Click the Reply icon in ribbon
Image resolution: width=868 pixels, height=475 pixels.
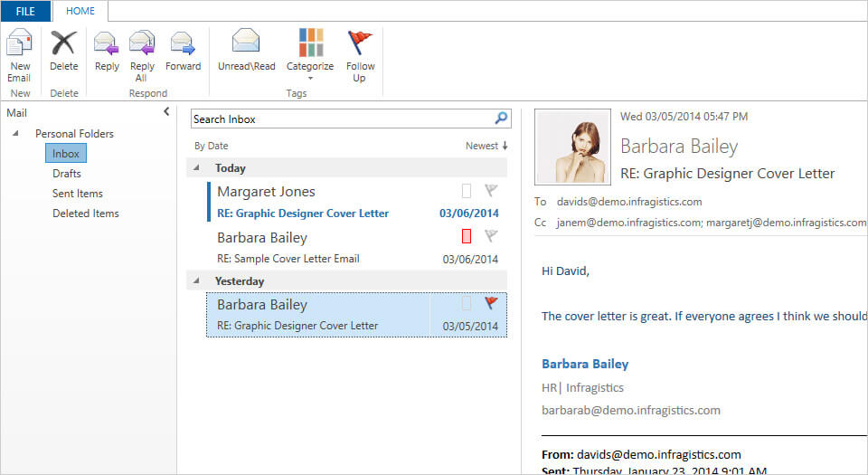(x=107, y=45)
